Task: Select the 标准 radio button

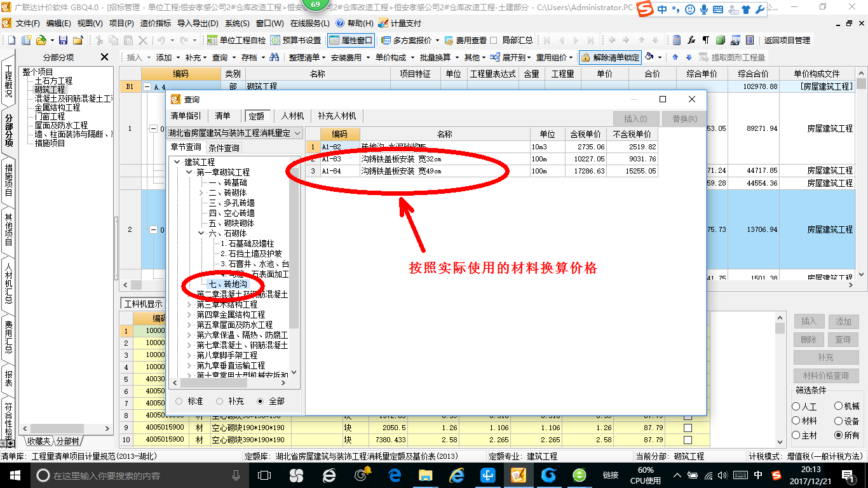Action: 179,402
